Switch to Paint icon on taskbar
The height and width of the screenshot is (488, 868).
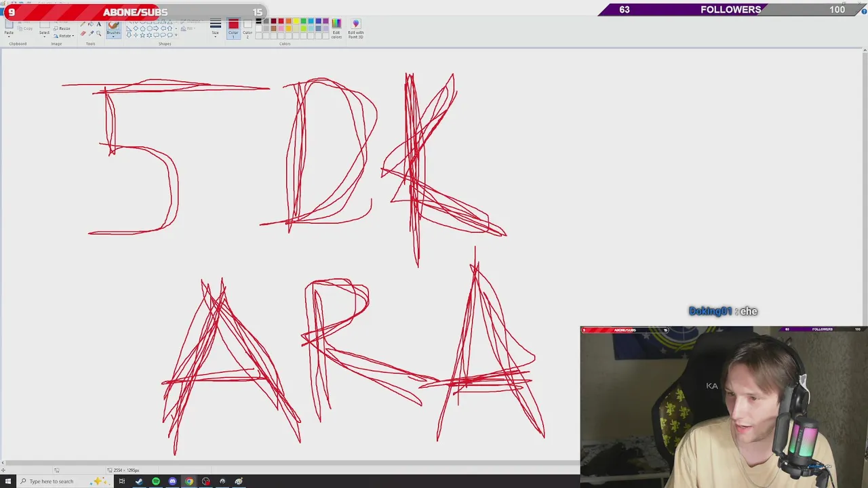[239, 481]
